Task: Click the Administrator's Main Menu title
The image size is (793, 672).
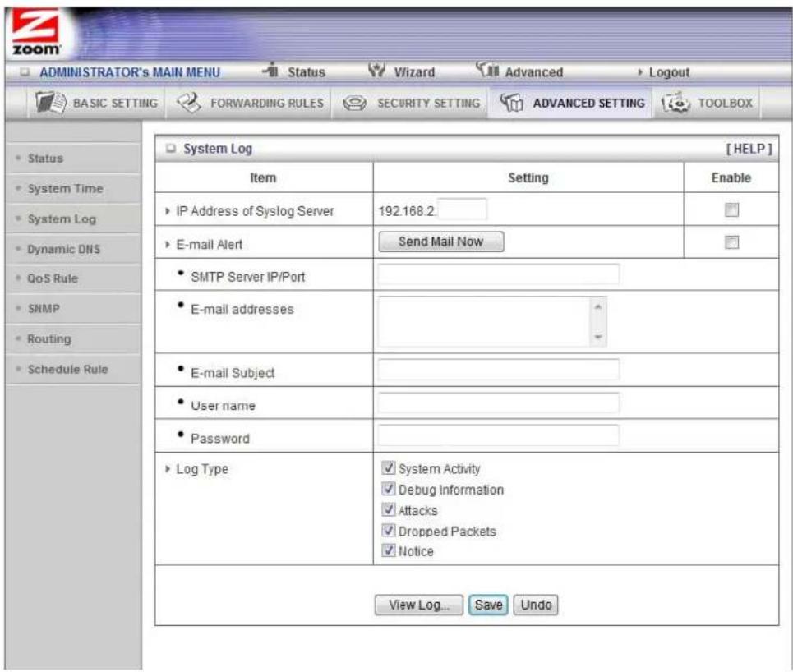Action: point(130,72)
